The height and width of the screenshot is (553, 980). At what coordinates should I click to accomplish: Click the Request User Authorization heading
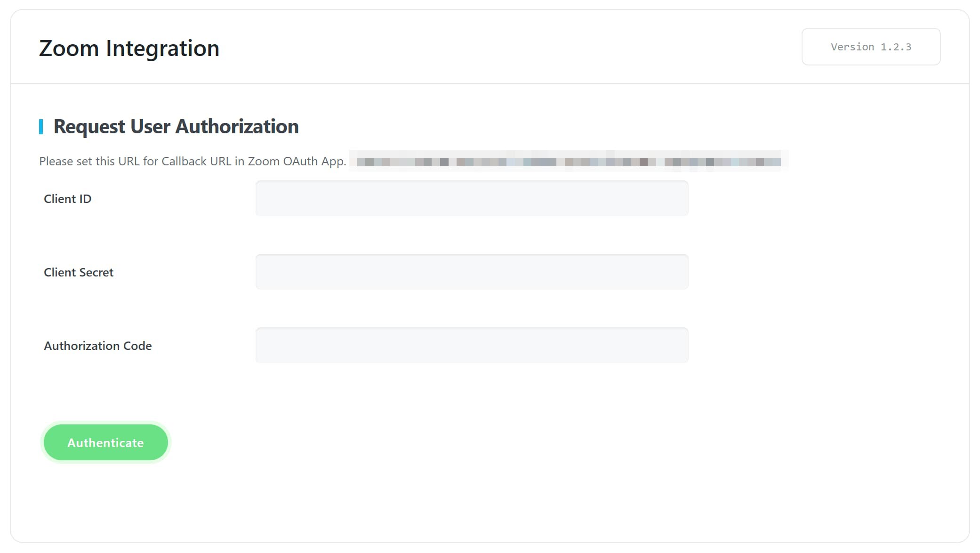pyautogui.click(x=176, y=126)
